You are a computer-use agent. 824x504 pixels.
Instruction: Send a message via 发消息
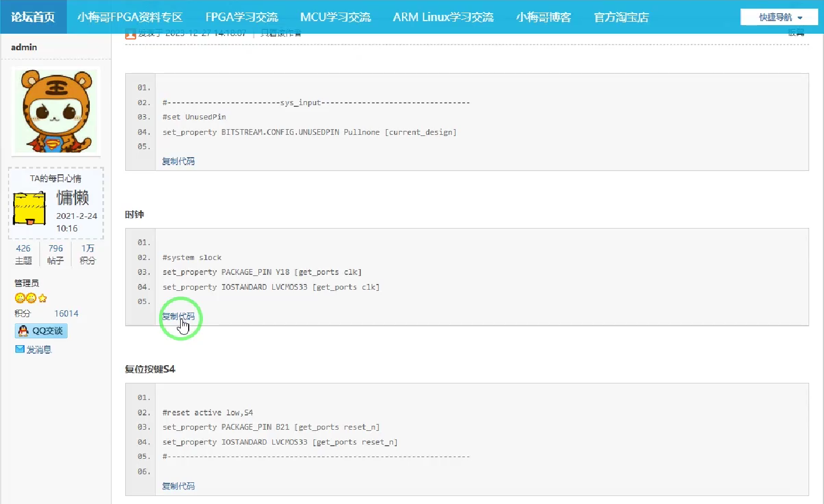click(x=39, y=350)
